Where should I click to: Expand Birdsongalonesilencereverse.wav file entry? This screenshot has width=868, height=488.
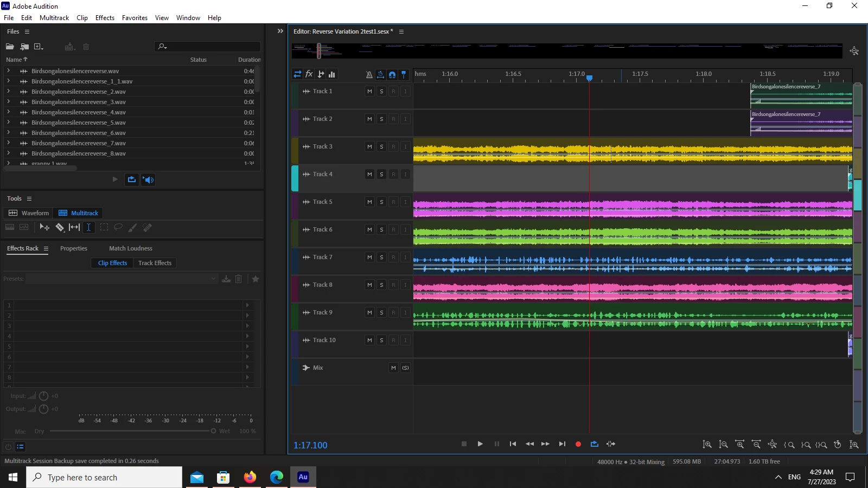(x=8, y=70)
